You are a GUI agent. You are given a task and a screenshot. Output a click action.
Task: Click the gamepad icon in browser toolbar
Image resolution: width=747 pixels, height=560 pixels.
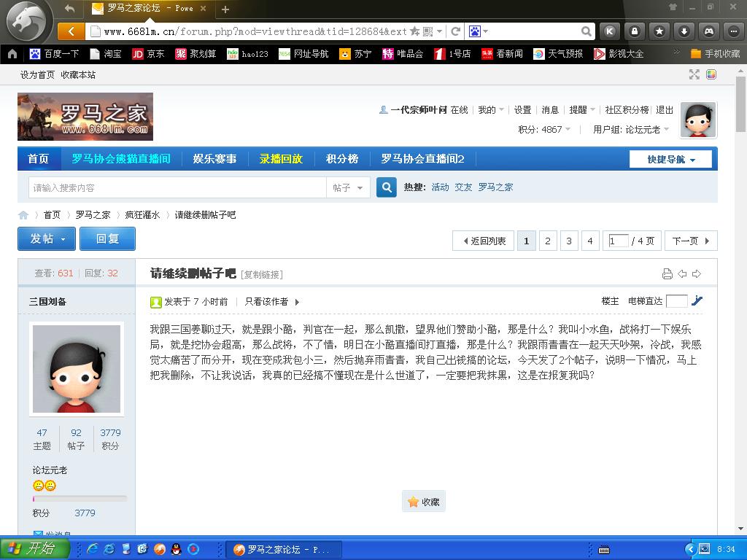click(x=708, y=31)
